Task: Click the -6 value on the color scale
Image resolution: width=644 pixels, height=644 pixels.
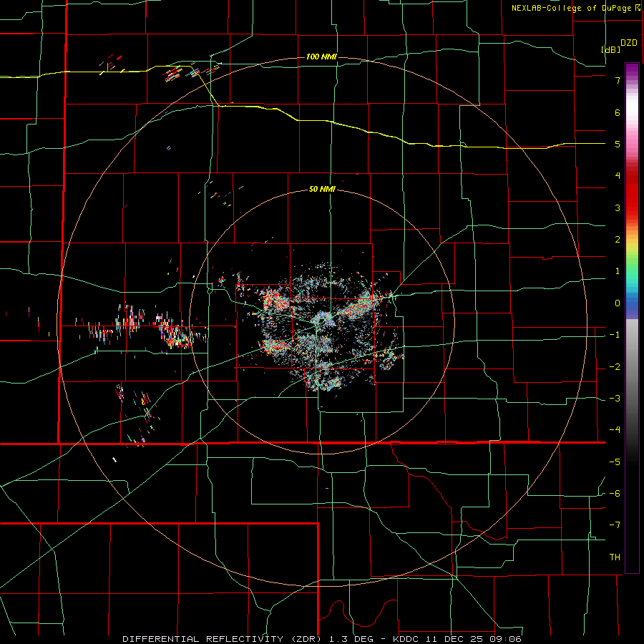Action: (615, 494)
